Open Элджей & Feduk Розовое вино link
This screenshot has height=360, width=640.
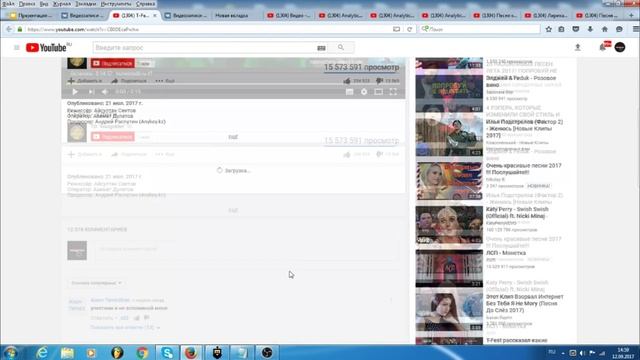point(521,81)
